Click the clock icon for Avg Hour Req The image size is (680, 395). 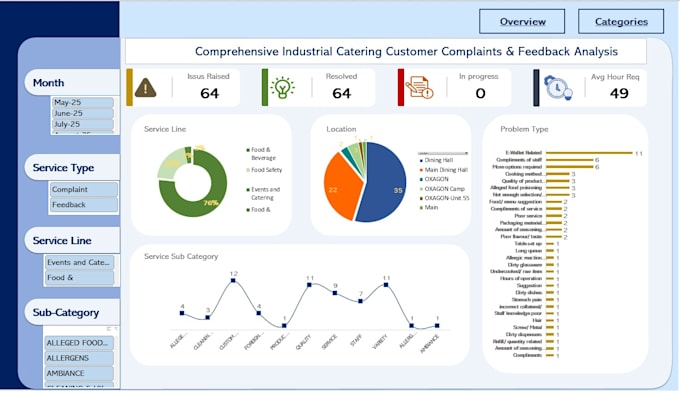tap(558, 88)
